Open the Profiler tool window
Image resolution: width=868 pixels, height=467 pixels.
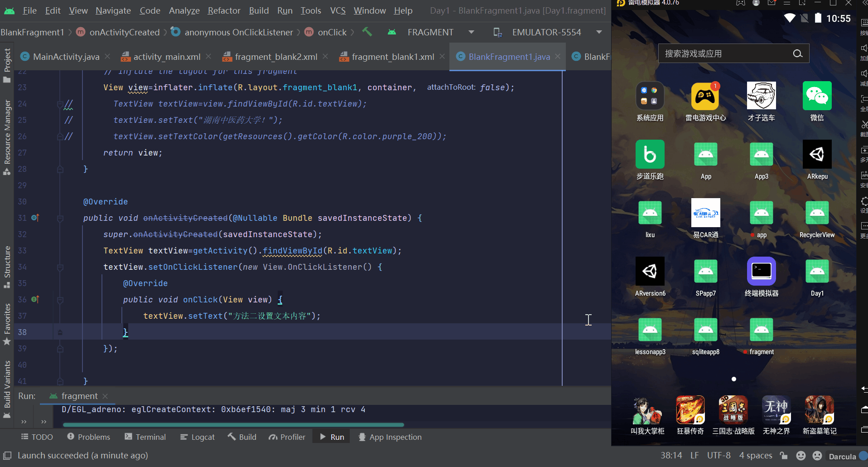tap(287, 437)
